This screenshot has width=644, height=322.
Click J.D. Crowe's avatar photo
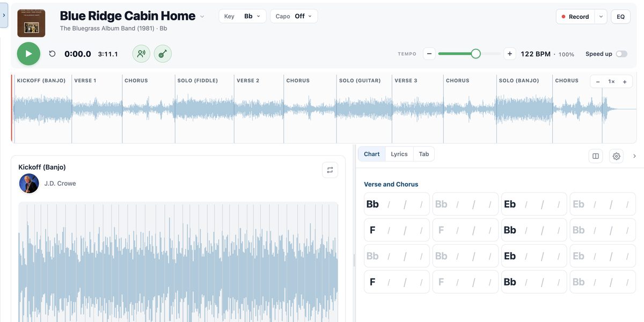click(x=29, y=184)
